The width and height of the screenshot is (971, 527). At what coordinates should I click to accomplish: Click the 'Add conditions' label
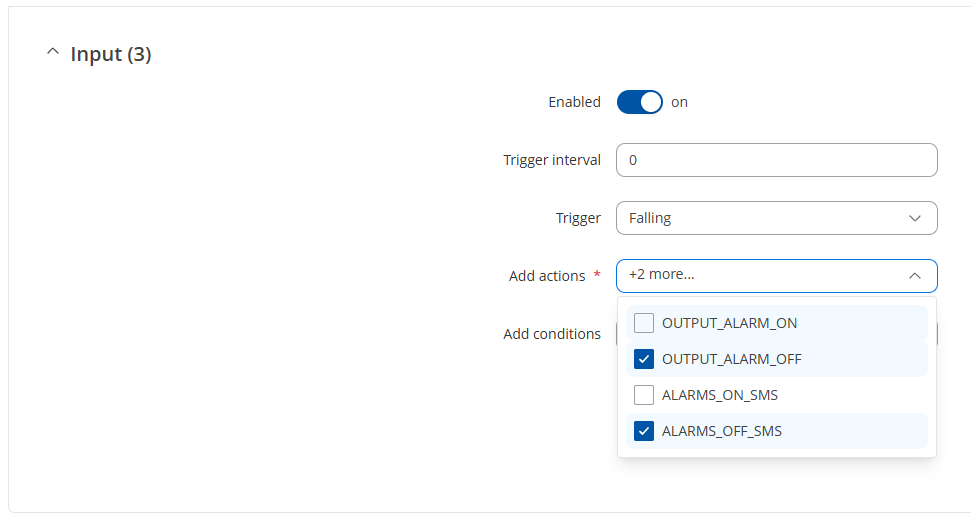tap(552, 334)
